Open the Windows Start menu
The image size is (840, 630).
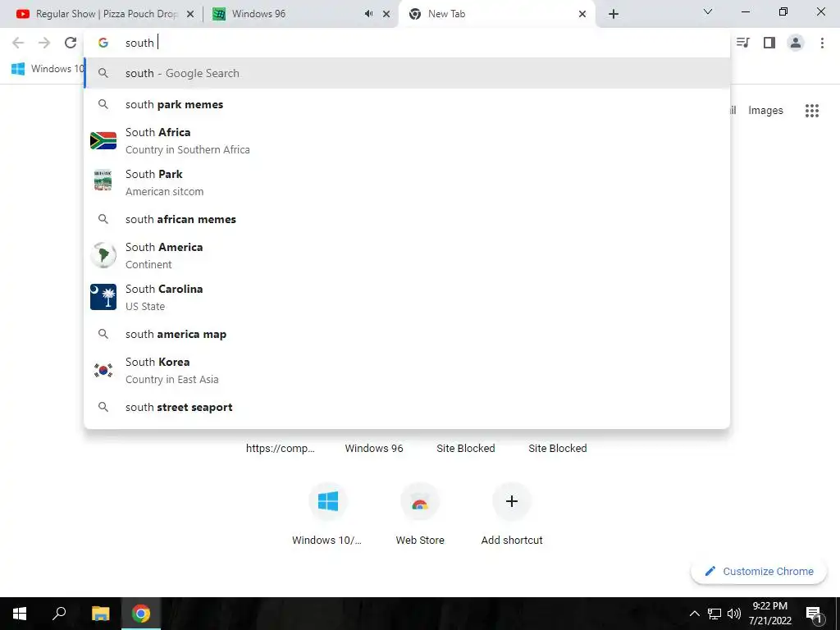pos(20,614)
